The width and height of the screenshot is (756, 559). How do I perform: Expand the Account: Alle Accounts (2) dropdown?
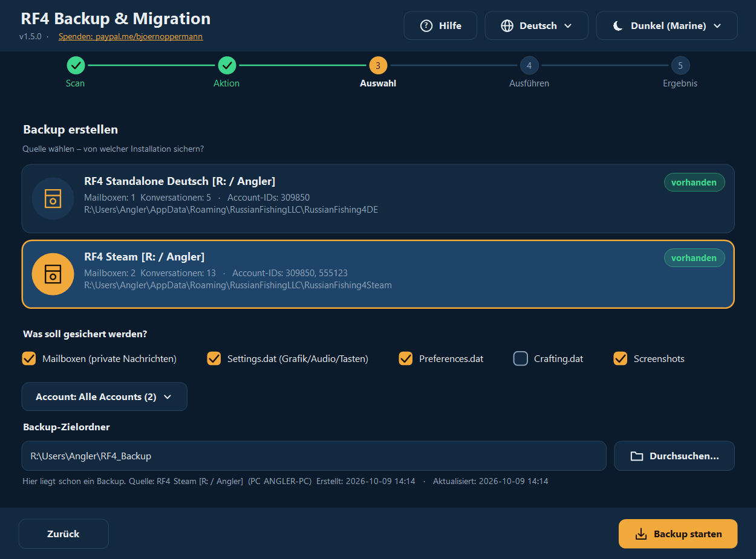click(105, 397)
